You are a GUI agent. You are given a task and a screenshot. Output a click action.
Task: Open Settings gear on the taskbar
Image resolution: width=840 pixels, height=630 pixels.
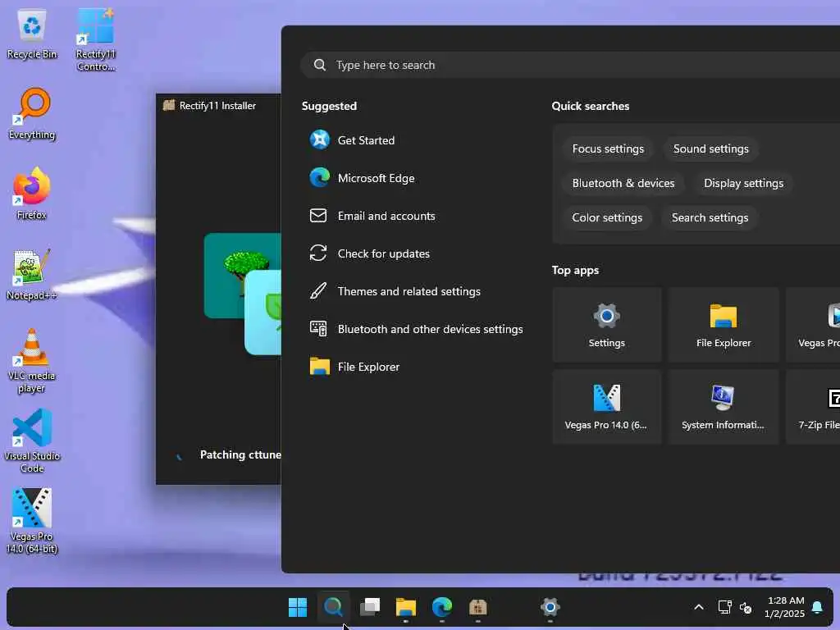coord(550,607)
